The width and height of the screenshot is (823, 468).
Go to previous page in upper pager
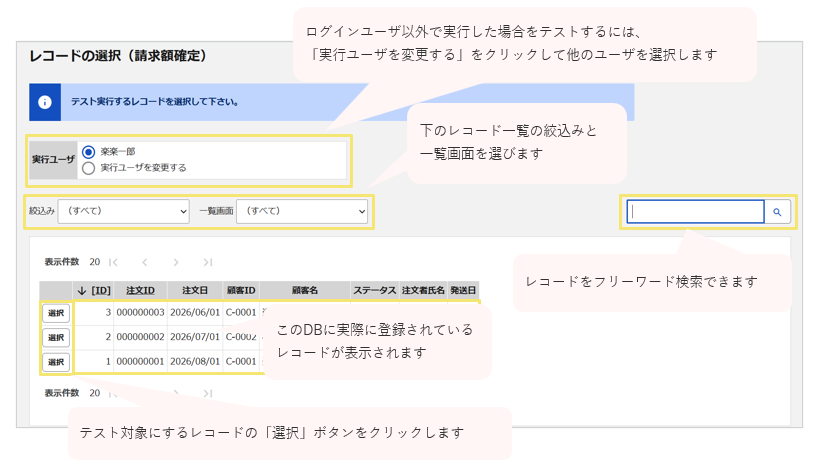tap(145, 262)
